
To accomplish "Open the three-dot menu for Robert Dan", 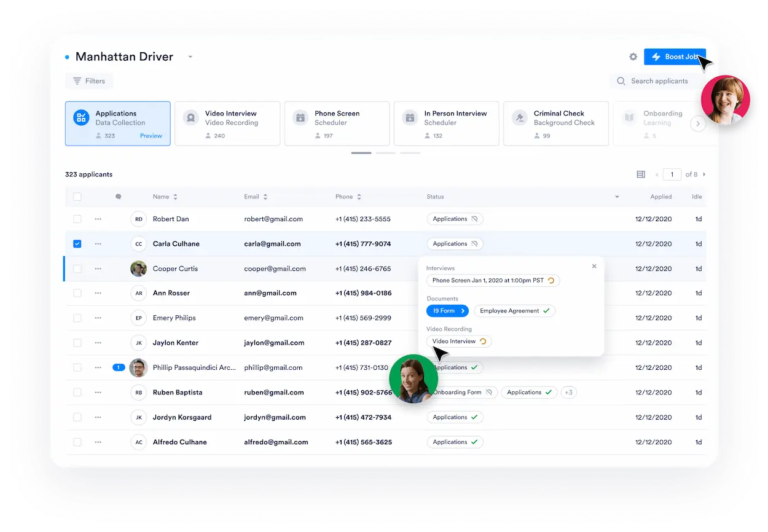I will coord(98,219).
